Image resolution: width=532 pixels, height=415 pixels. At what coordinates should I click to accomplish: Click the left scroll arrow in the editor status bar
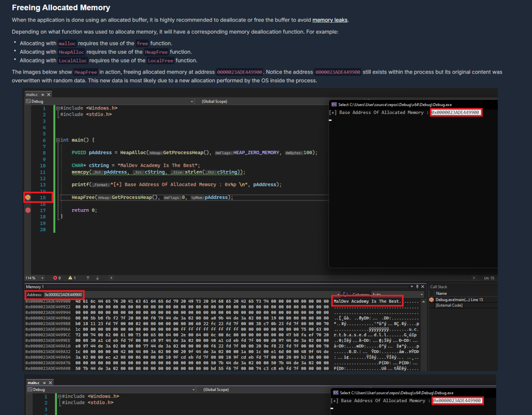pos(111,278)
